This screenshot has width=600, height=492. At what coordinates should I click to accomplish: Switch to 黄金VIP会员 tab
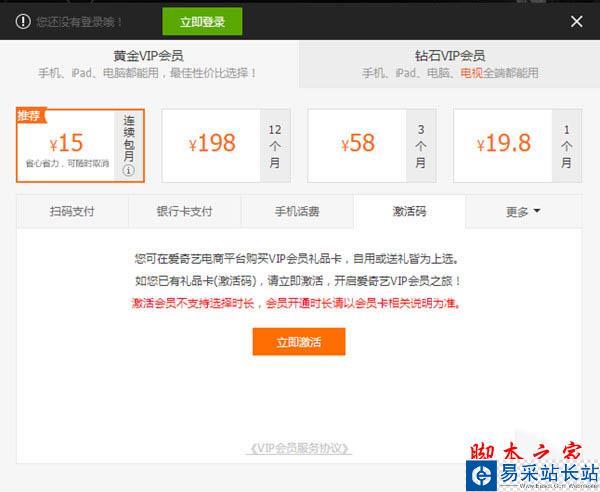coord(148,64)
